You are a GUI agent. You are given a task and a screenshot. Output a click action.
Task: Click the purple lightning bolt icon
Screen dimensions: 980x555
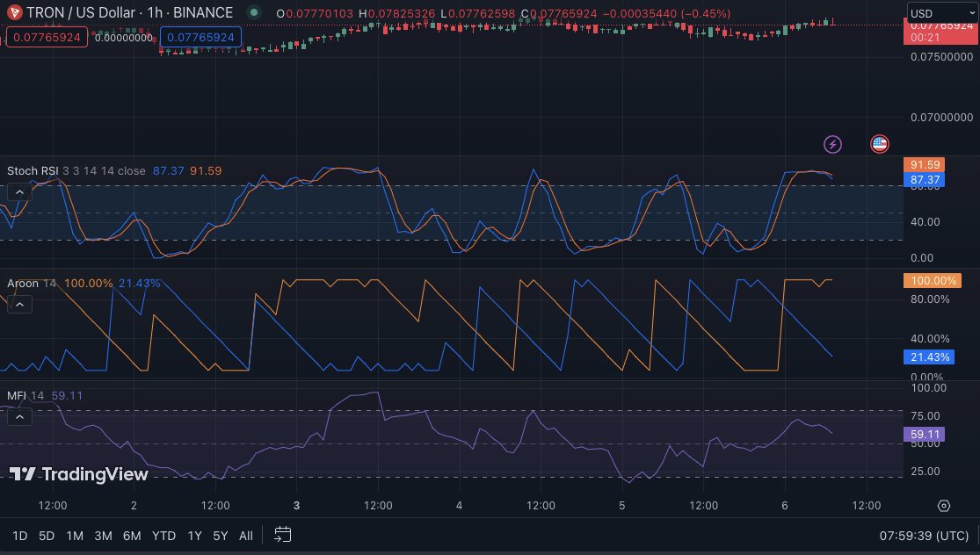[831, 144]
